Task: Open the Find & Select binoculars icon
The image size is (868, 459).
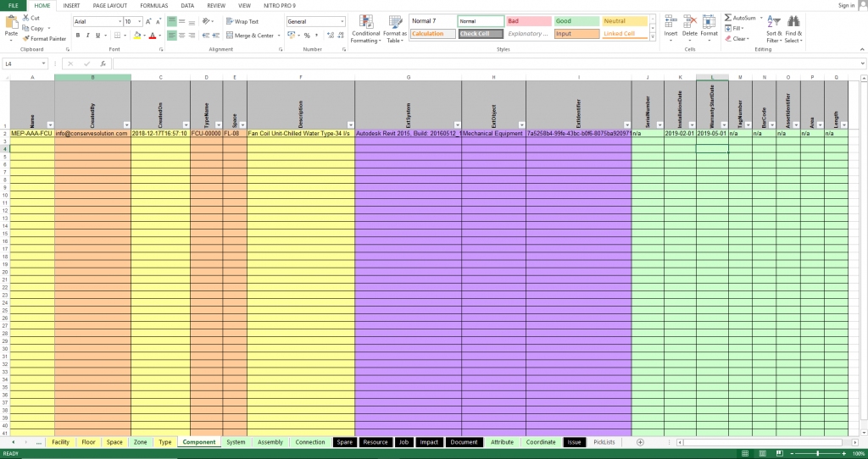Action: click(x=793, y=22)
